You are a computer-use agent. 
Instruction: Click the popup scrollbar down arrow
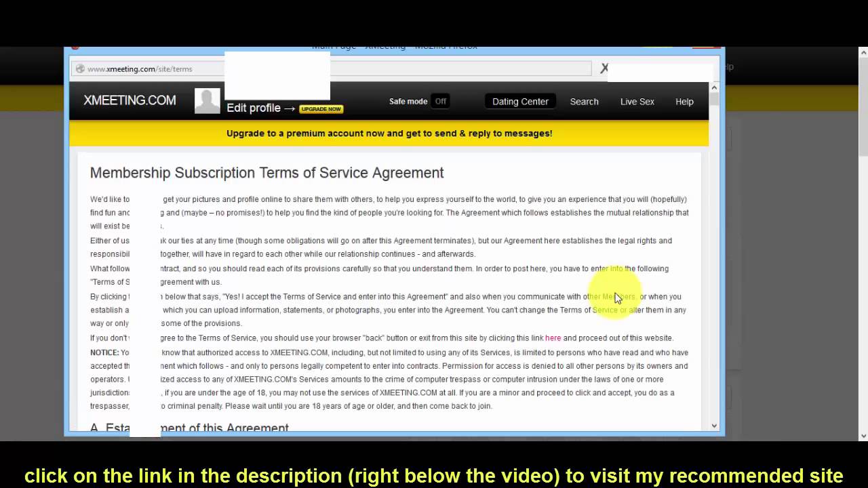(714, 426)
